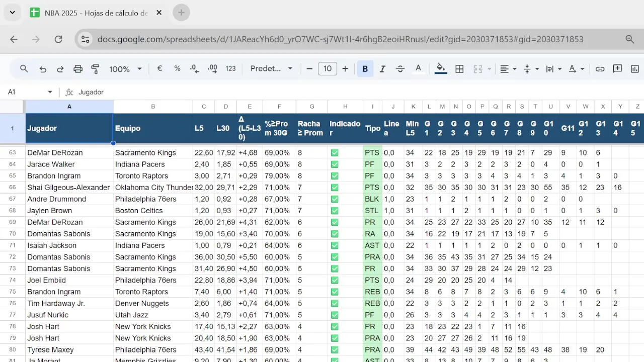This screenshot has height=362, width=644.
Task: Print the spreadsheet
Action: (78, 69)
